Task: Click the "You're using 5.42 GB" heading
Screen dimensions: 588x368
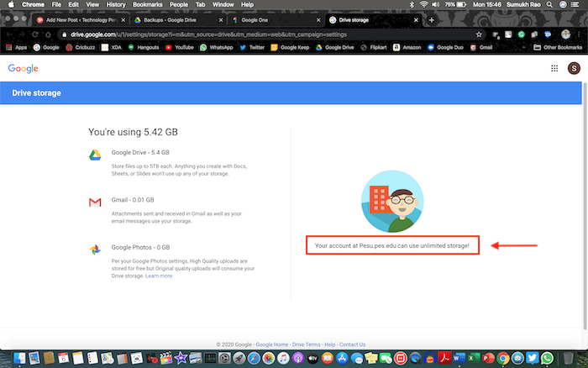Action: pyautogui.click(x=133, y=132)
